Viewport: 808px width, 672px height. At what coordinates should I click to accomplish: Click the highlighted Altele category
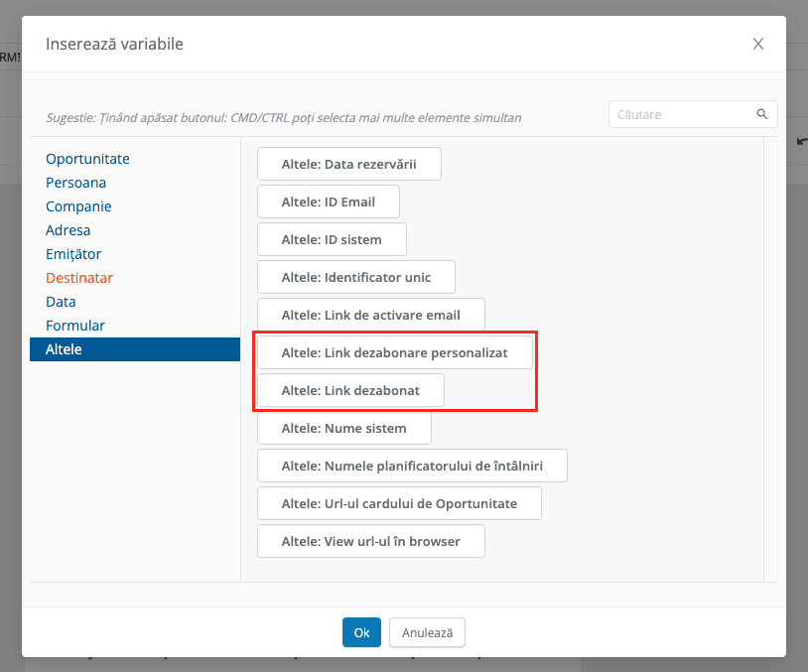coord(135,349)
